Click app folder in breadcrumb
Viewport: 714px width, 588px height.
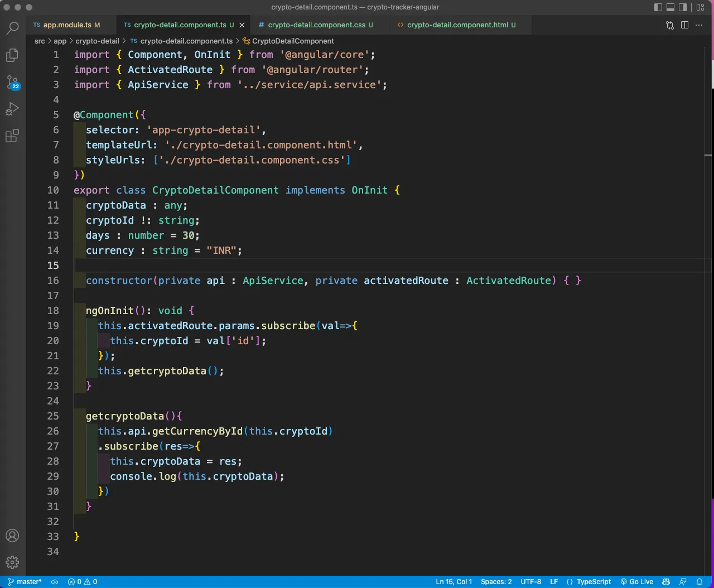[x=60, y=41]
